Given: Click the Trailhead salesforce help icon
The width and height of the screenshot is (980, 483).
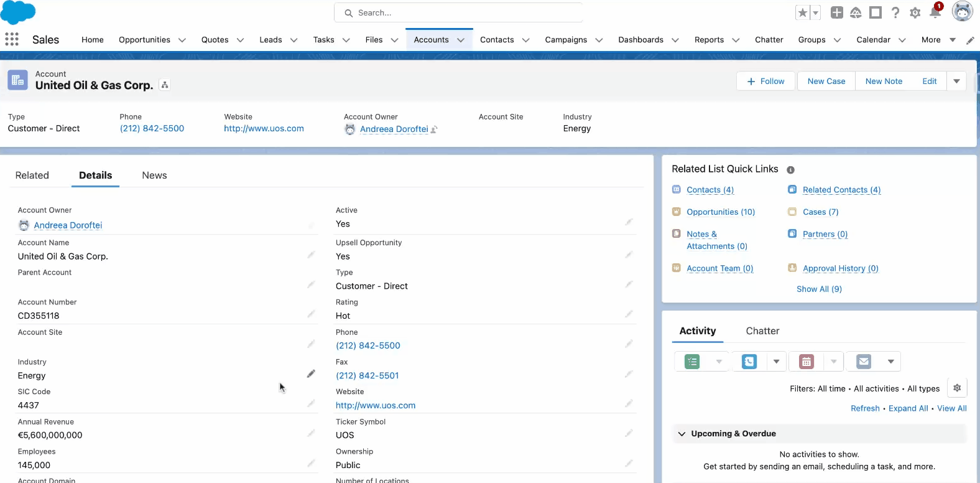Looking at the screenshot, I should coord(856,12).
